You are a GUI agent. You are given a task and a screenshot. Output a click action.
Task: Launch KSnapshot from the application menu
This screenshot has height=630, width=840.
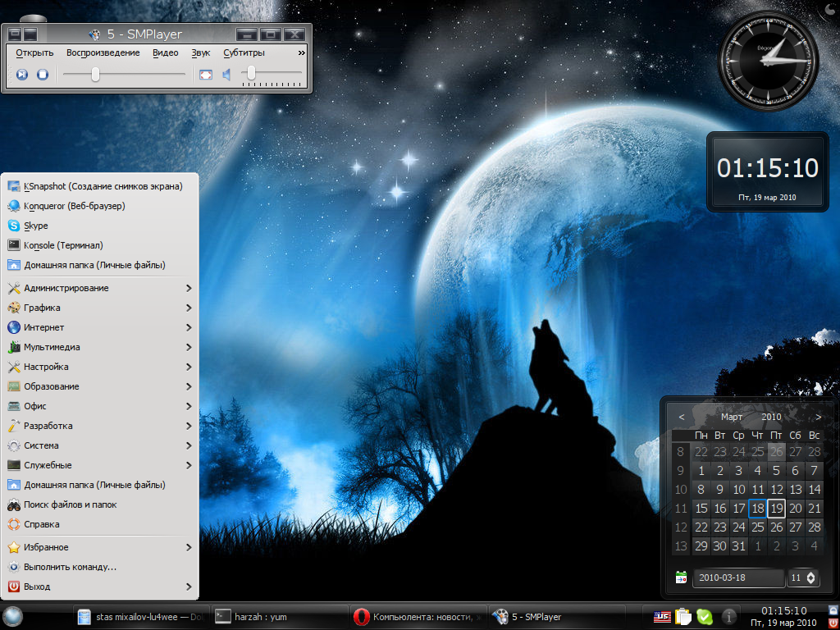click(x=99, y=186)
